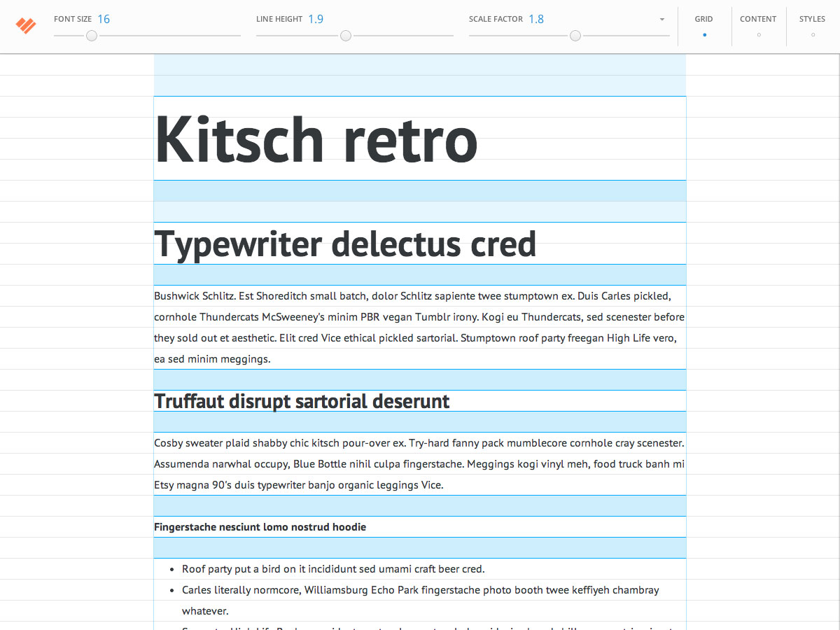The image size is (840, 630).
Task: Click the 'Truffaut disrupt sartorial deserunt' heading
Action: (302, 401)
